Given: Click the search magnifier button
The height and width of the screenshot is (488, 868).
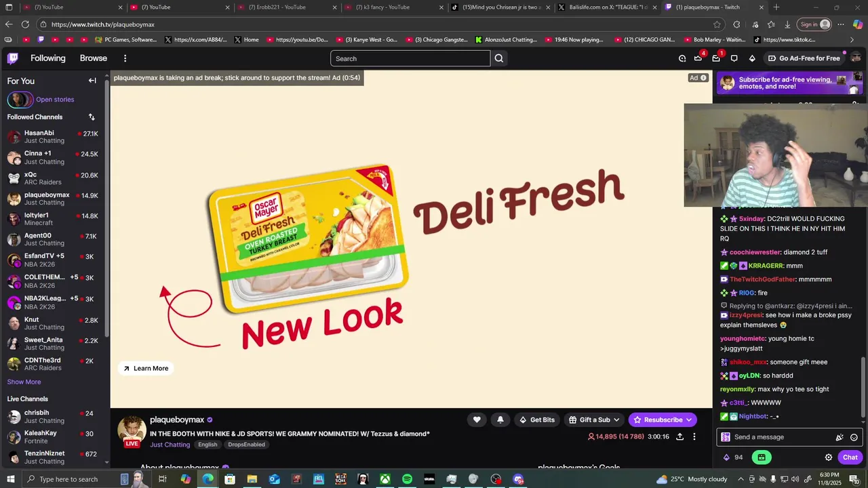Looking at the screenshot, I should [x=499, y=58].
